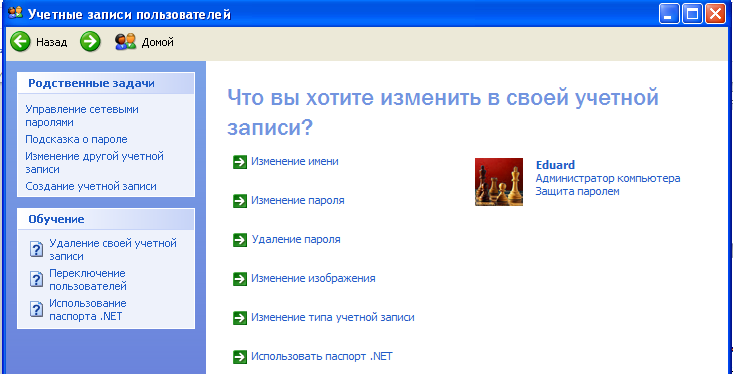The image size is (733, 374).
Task: Open help topic Использование паспорта .NET
Action: pyautogui.click(x=88, y=309)
